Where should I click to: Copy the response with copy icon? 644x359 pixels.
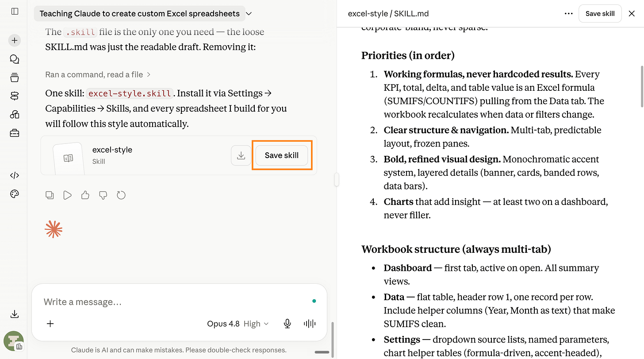tap(50, 195)
